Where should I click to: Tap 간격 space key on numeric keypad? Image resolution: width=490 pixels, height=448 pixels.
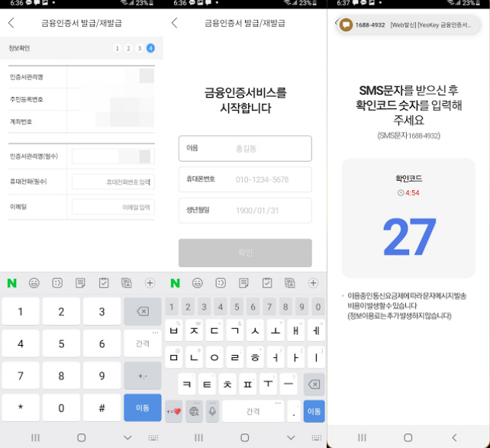143,343
